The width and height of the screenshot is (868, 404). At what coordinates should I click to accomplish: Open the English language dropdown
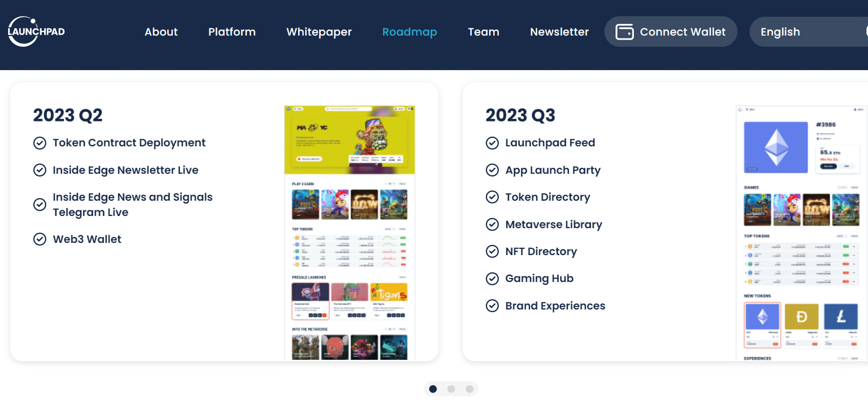tap(809, 32)
